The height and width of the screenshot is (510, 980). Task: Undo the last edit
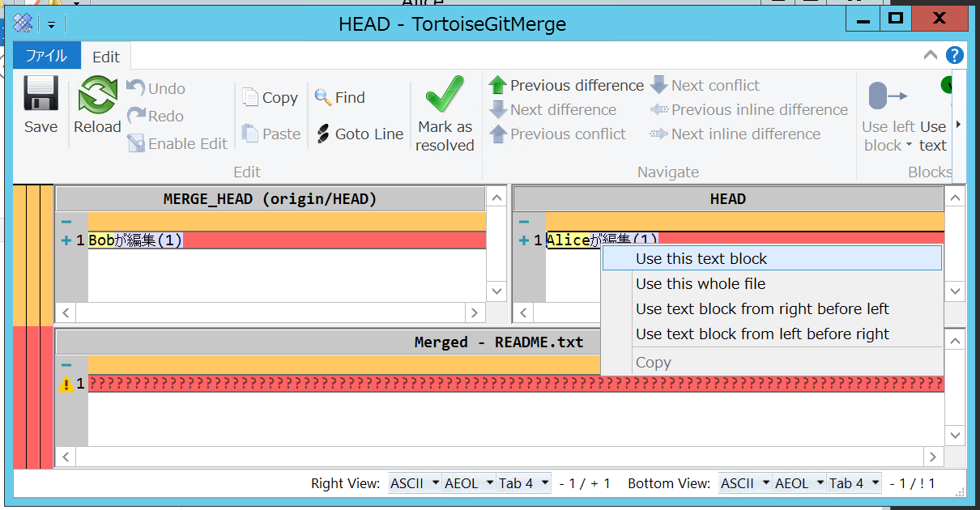[156, 88]
